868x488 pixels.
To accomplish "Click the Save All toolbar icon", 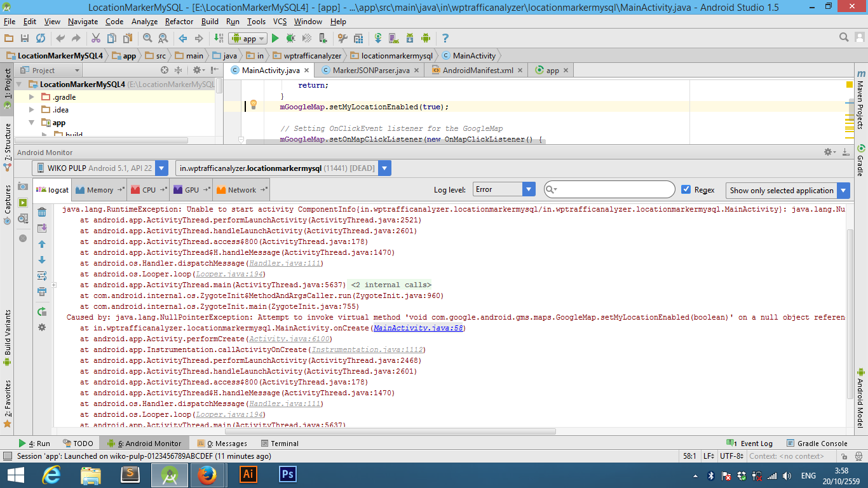I will [x=25, y=38].
